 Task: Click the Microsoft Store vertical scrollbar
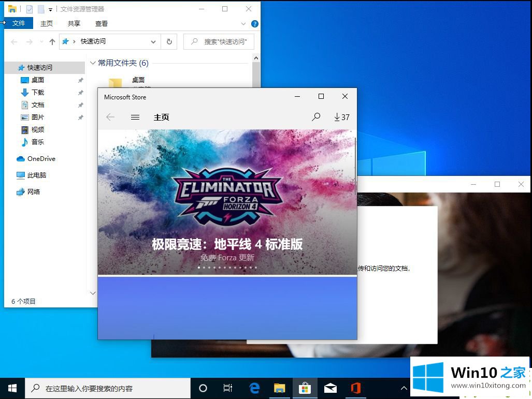point(355,166)
